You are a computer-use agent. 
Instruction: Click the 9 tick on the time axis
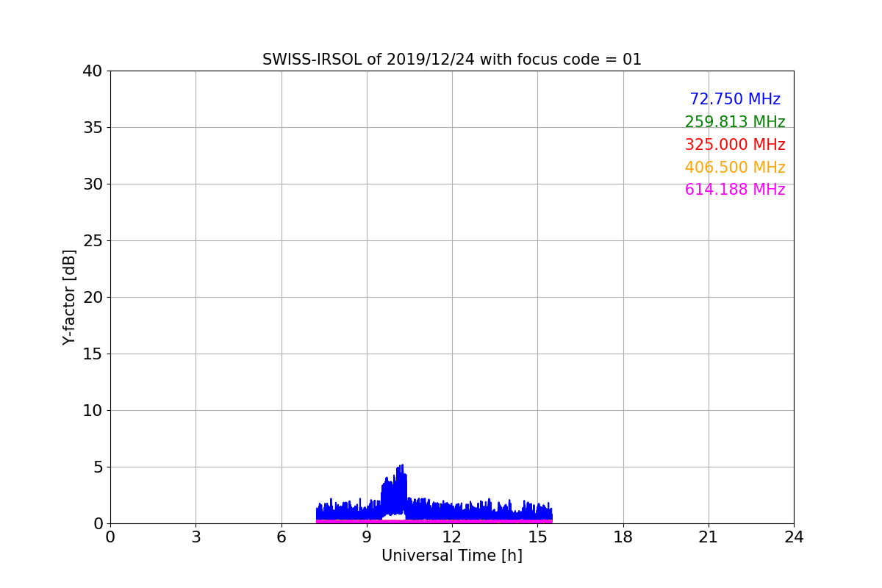tap(367, 537)
